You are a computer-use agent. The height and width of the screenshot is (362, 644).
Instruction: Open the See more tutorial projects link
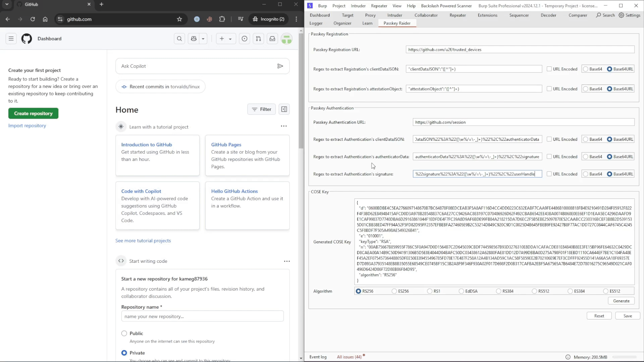pyautogui.click(x=143, y=241)
